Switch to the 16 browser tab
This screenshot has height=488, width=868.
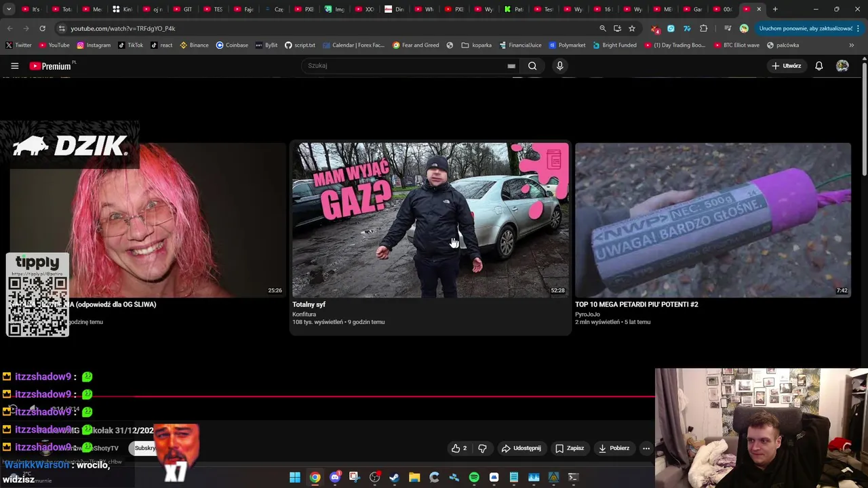coord(602,9)
